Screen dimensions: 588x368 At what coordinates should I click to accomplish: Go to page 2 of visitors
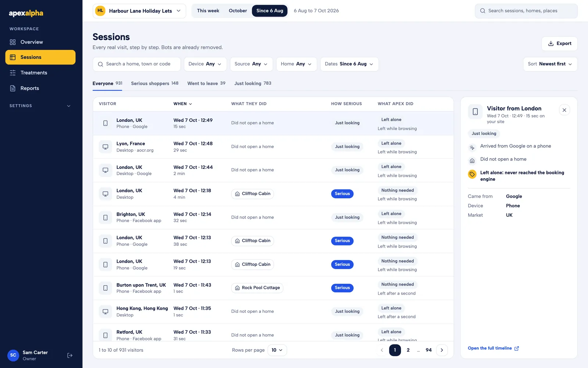click(408, 350)
